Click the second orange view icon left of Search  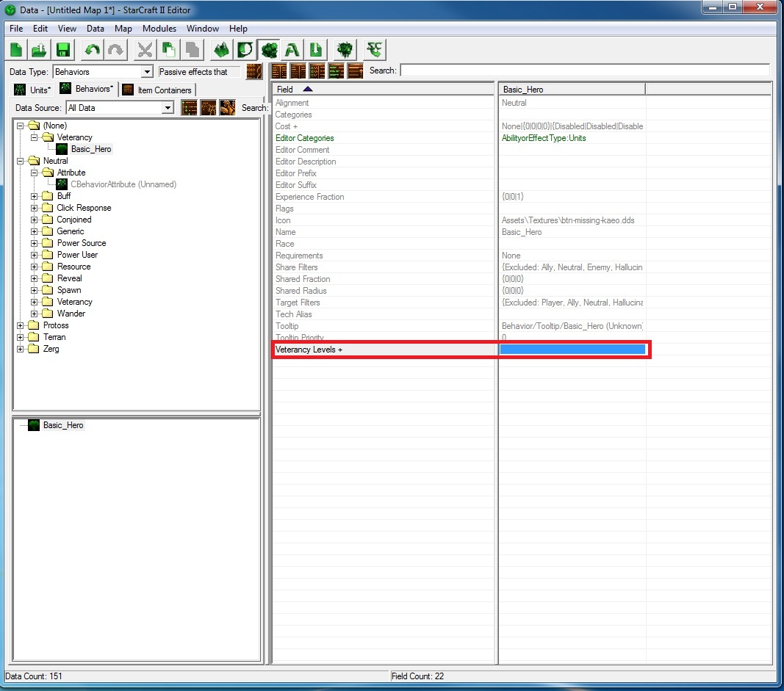pos(298,71)
